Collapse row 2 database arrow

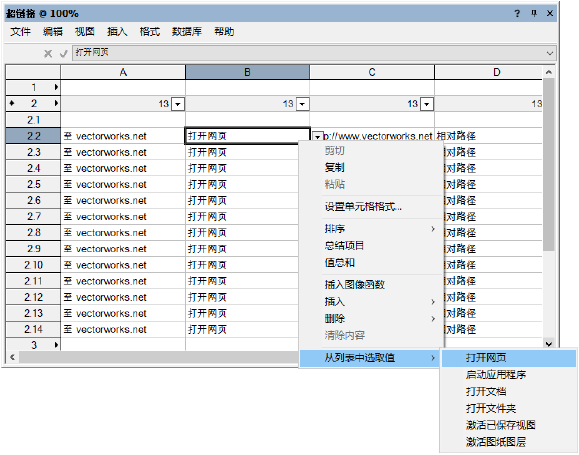point(56,103)
